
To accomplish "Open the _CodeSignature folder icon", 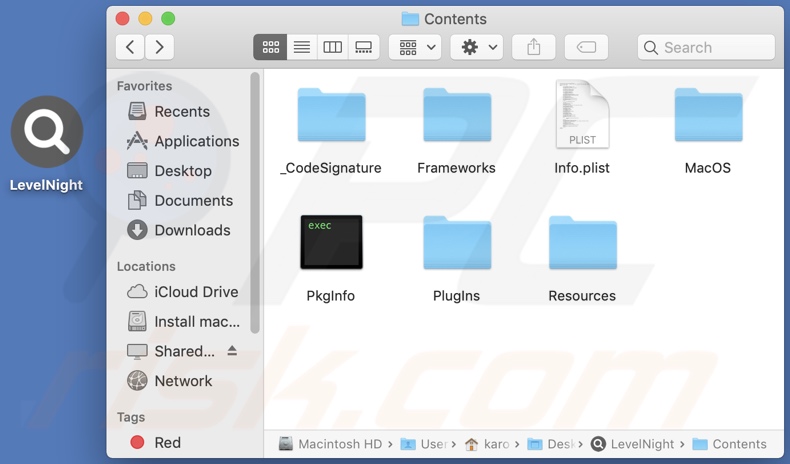I will point(331,114).
